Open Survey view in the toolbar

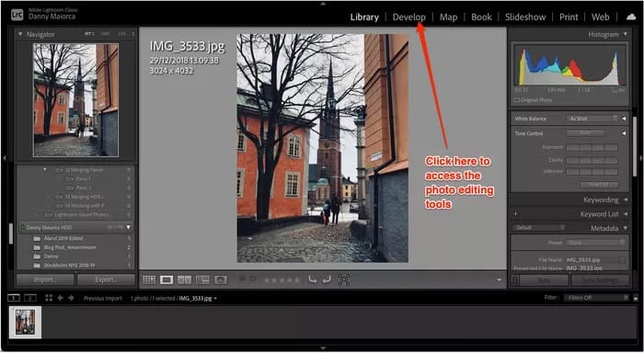click(x=202, y=280)
